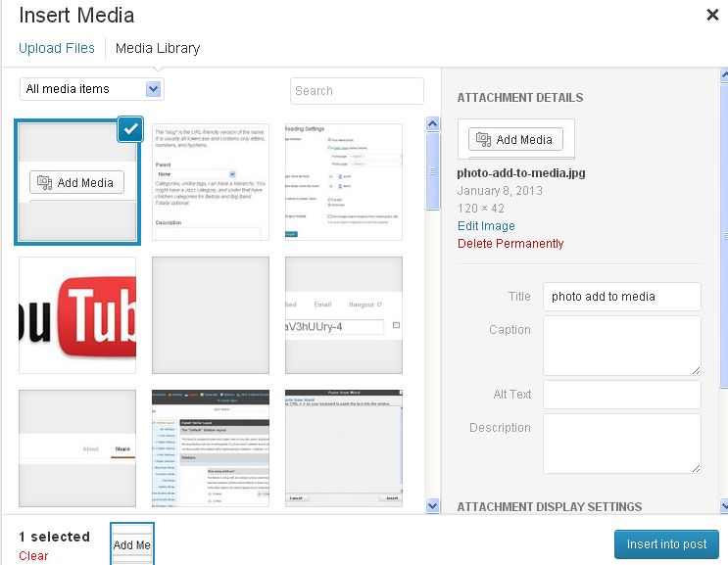Image resolution: width=728 pixels, height=565 pixels.
Task: Click Delete Permanently link
Action: (x=510, y=244)
